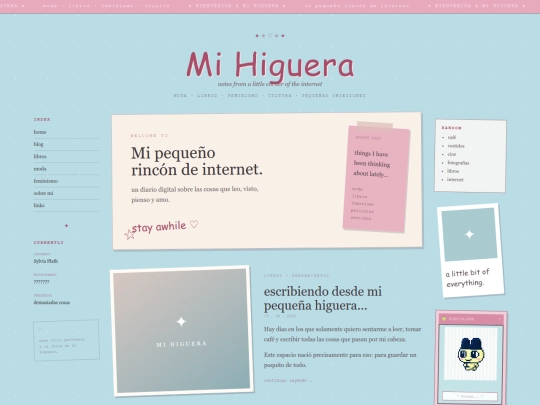Screen dimensions: 540x405
Task: Click cine in the random list
Action: pos(451,154)
